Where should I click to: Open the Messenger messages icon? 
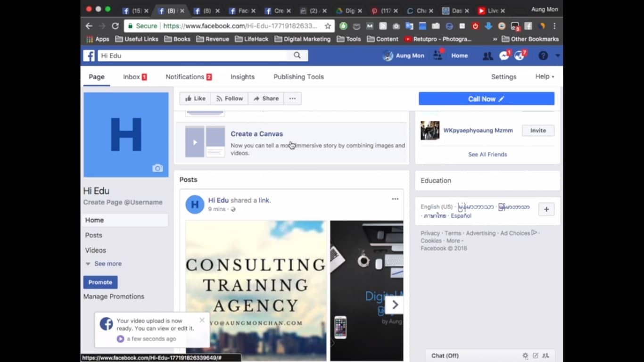504,55
